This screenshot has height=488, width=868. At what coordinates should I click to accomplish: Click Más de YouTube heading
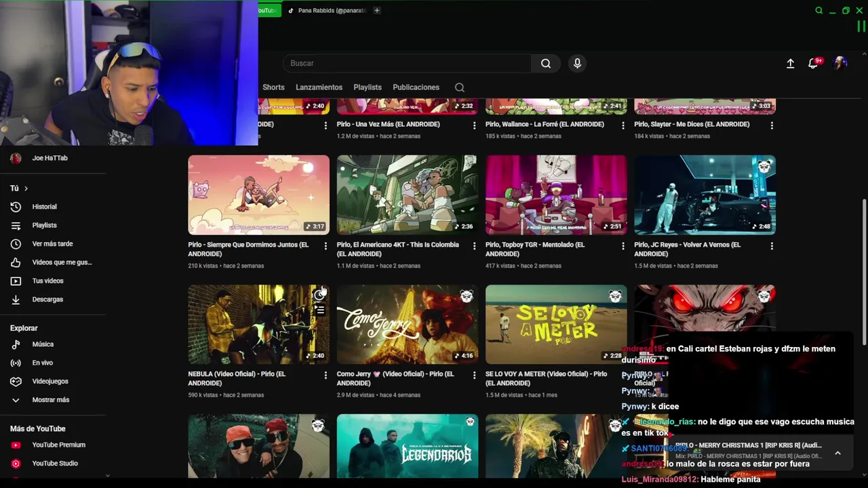coord(38,429)
